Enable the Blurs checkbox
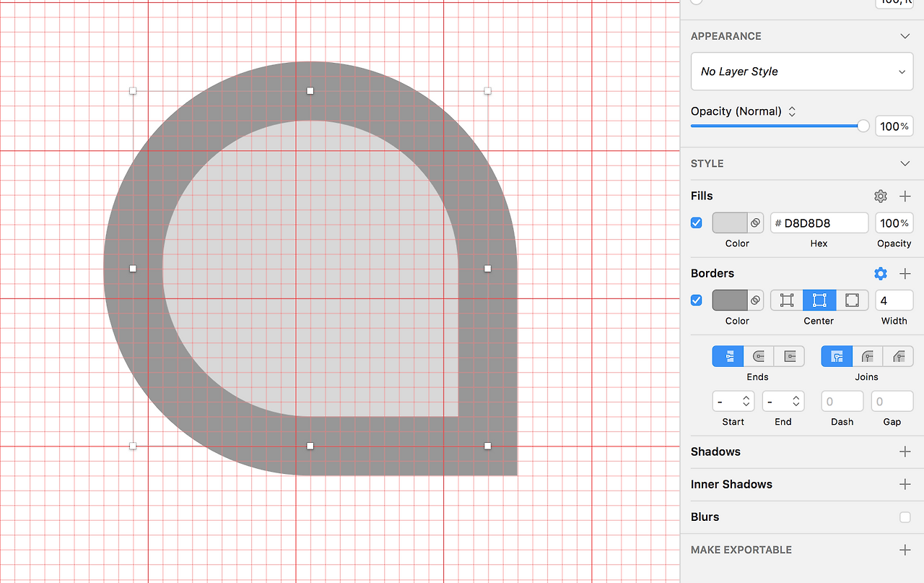 [905, 517]
